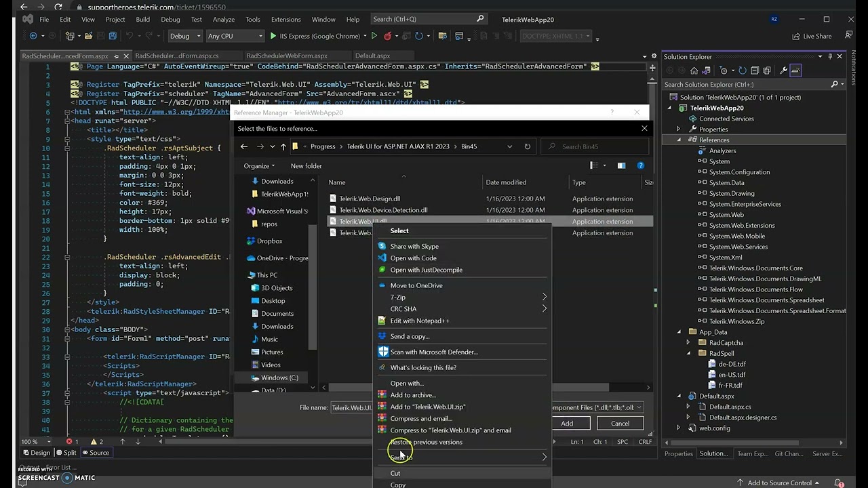The width and height of the screenshot is (868, 488).
Task: Expand the Properties node in Solution Explorer
Action: (x=678, y=129)
